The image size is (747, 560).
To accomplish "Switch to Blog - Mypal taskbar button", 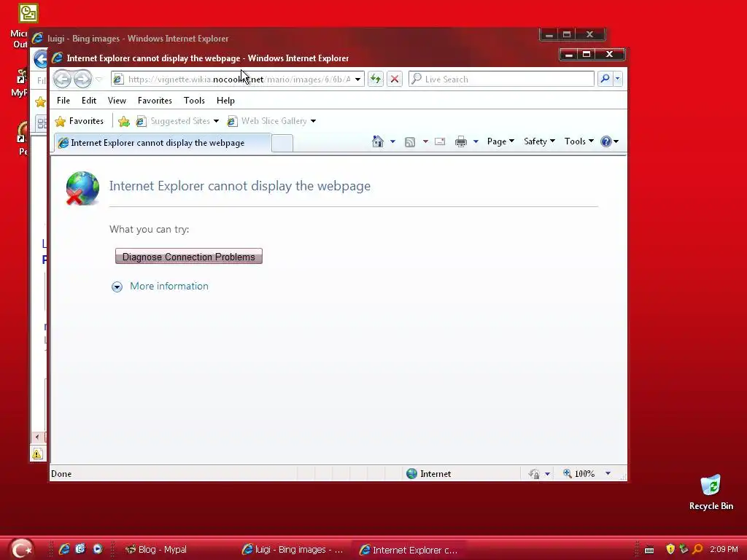I will click(x=156, y=550).
